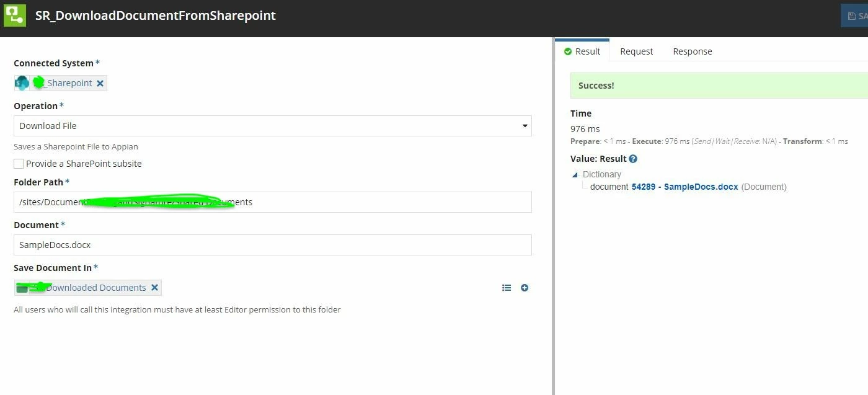The width and height of the screenshot is (868, 395).
Task: Click the Dictionary label in result tree
Action: click(602, 175)
